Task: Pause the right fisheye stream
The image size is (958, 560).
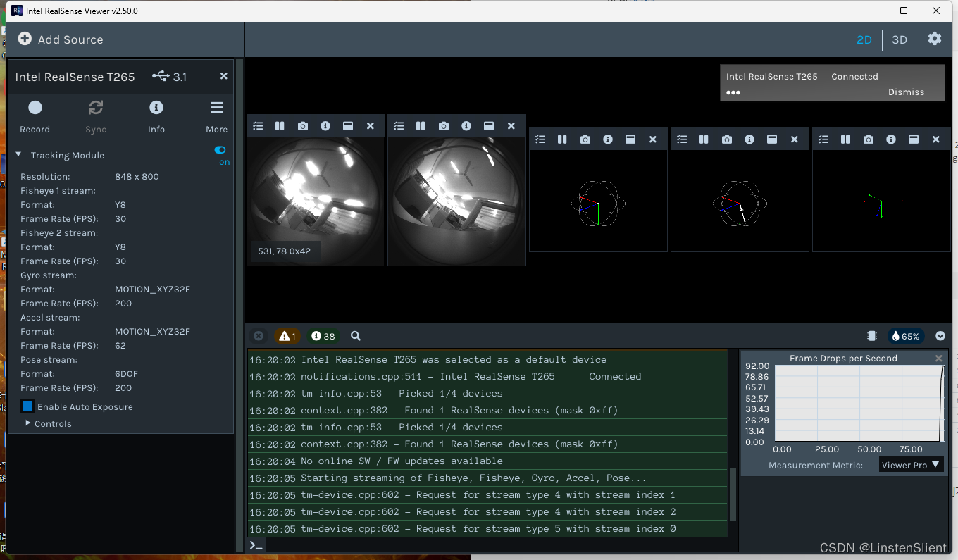Action: point(421,126)
